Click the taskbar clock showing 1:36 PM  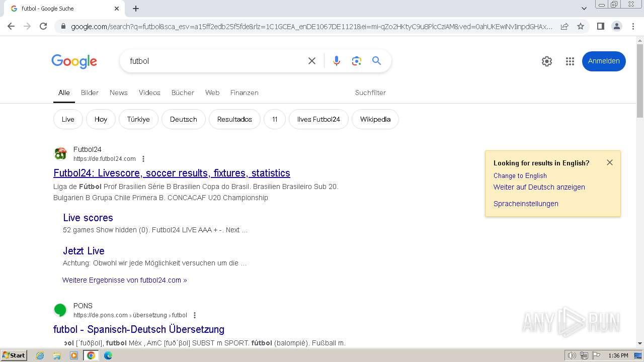click(618, 355)
